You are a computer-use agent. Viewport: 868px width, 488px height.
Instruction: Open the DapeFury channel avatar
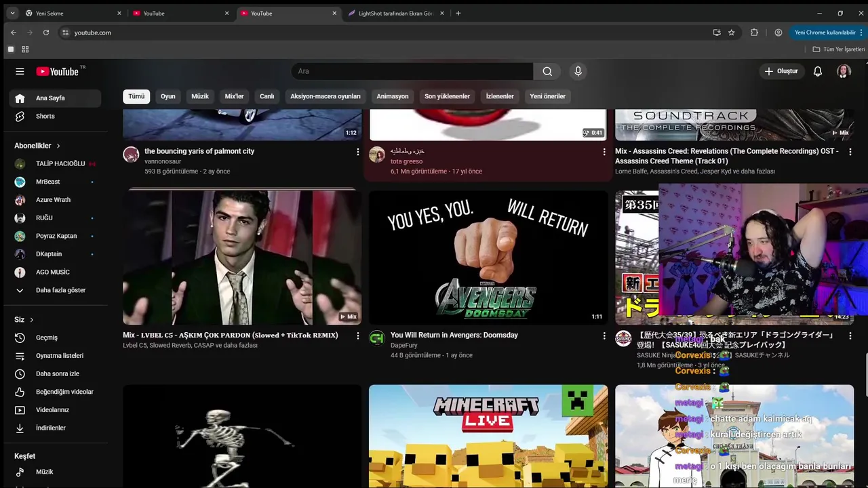click(x=377, y=338)
